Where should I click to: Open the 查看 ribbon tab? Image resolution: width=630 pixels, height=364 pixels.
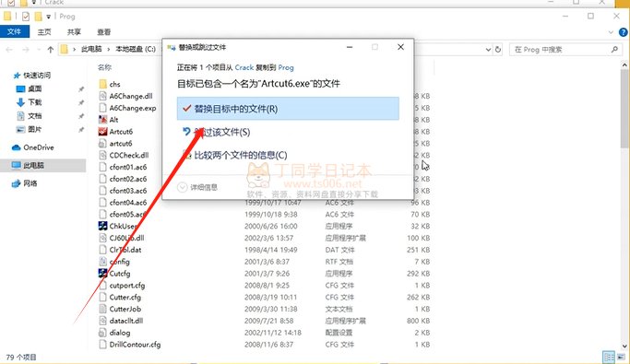point(103,31)
